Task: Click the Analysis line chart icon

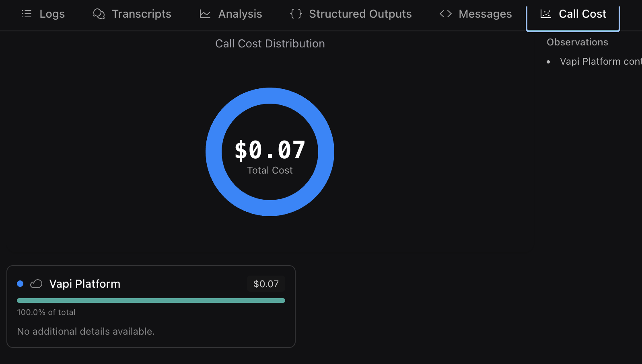Action: point(205,14)
